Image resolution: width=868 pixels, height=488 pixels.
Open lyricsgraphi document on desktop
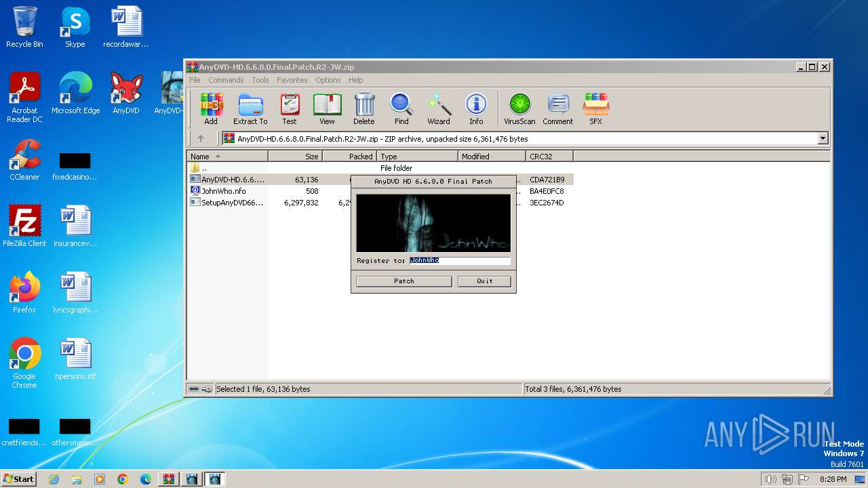click(75, 293)
